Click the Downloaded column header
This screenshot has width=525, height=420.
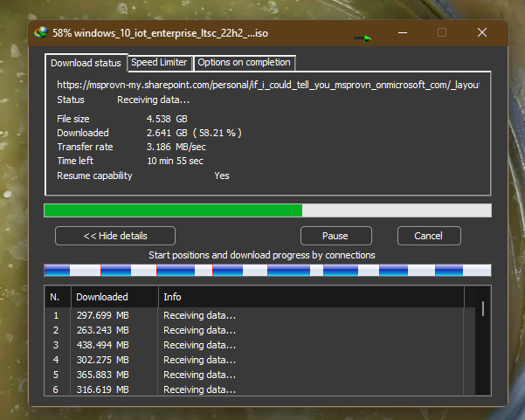tap(114, 297)
